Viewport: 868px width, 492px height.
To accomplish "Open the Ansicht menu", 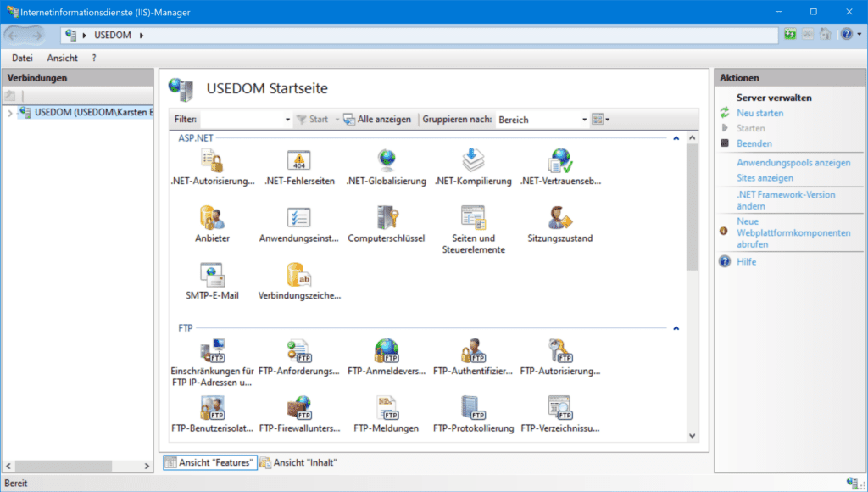I will 62,58.
